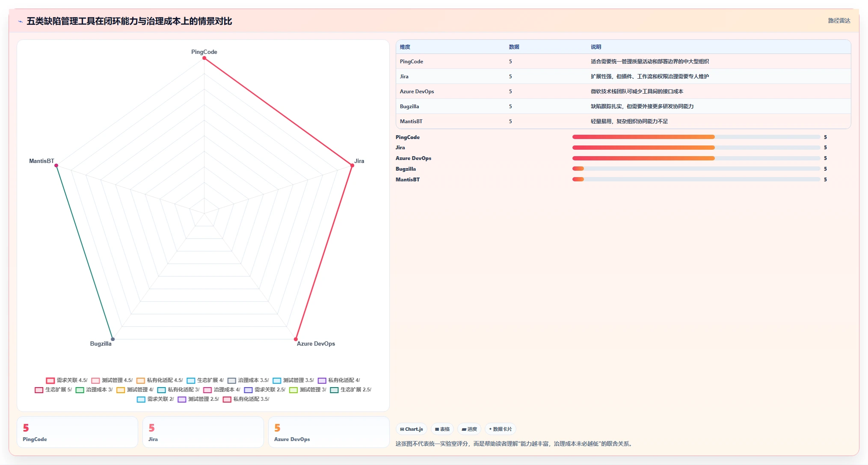868x465 pixels.
Task: Click the Azure DevOps radar data point
Action: pyautogui.click(x=296, y=339)
